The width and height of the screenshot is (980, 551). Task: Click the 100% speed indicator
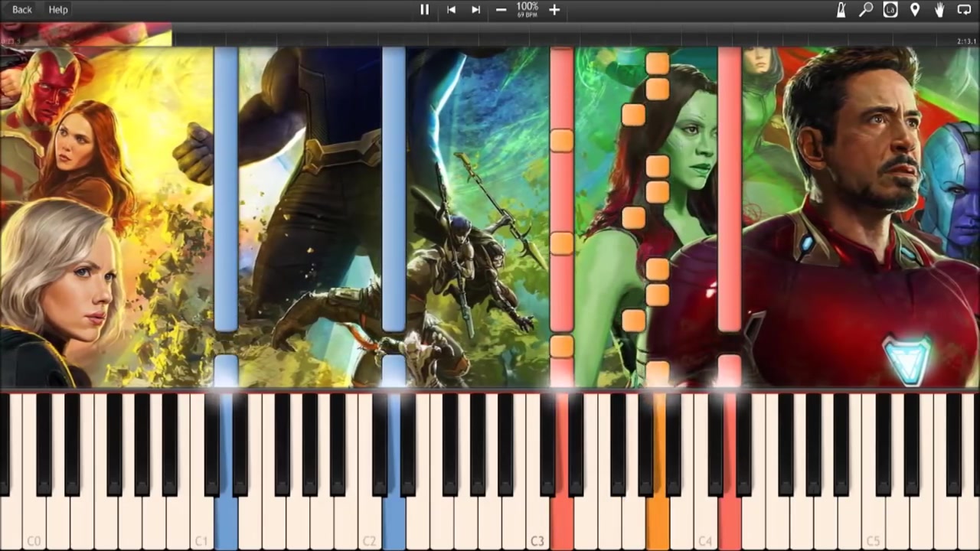point(528,7)
